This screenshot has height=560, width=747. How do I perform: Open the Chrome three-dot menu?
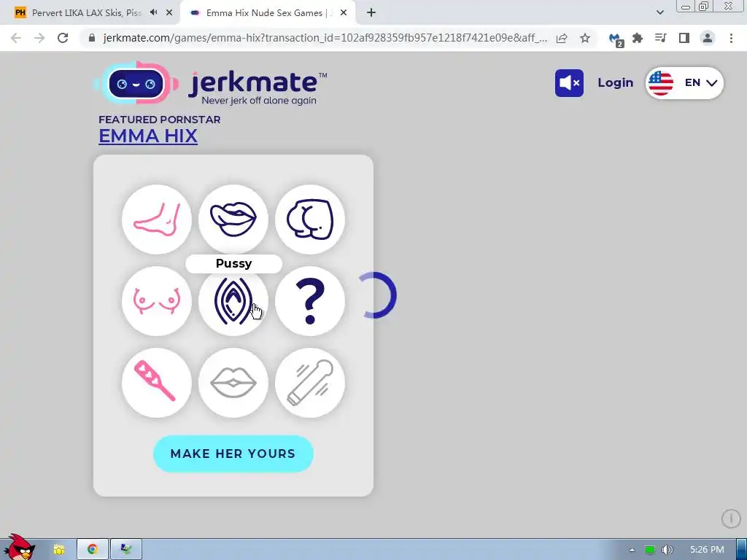(x=731, y=38)
